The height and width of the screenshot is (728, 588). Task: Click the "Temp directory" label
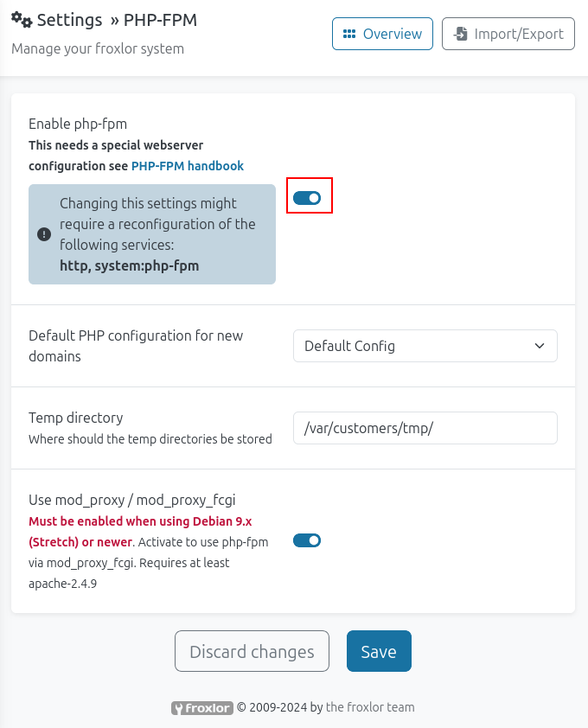(76, 418)
